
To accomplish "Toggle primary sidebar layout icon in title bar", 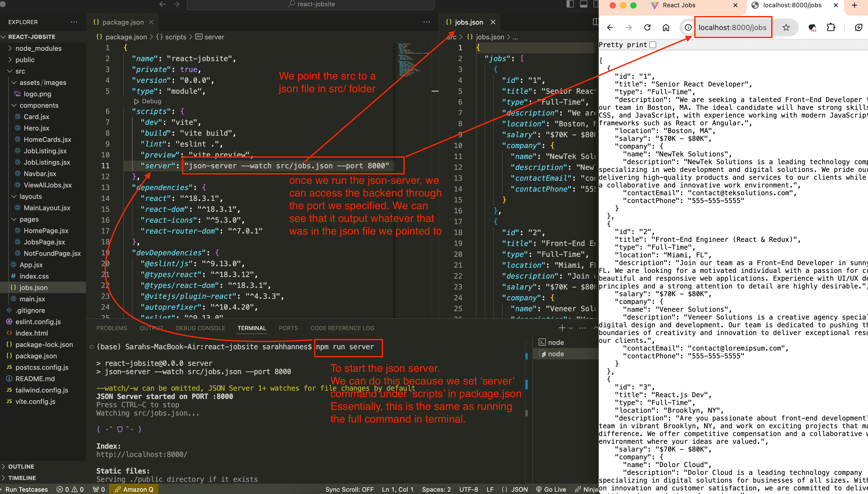I will click(x=570, y=4).
